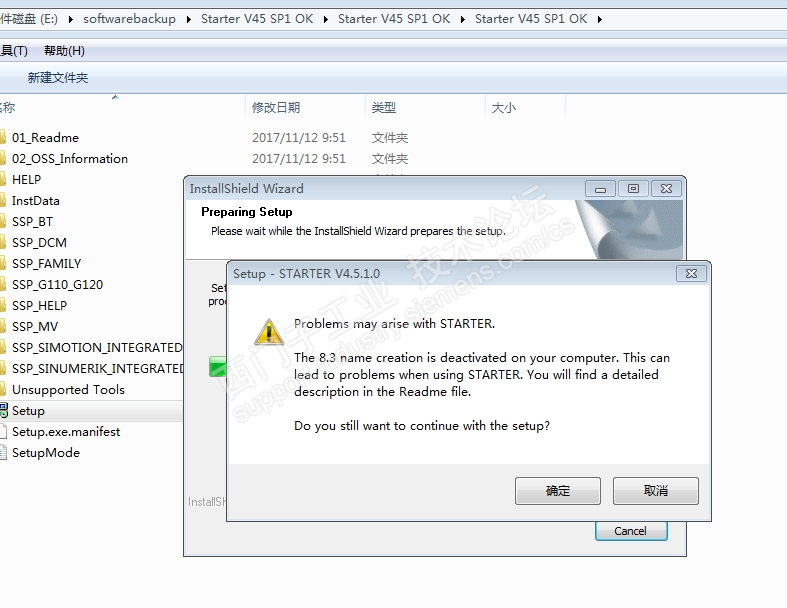
Task: Click Cancel in the InstallShield Wizard
Action: [631, 531]
